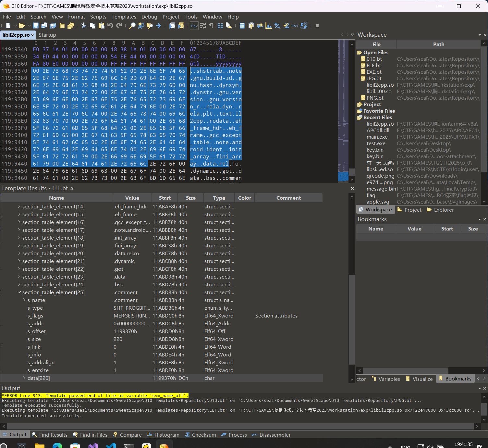Click the Compare files toolbar icon
Viewport: 488px width, 448px height.
click(x=251, y=26)
